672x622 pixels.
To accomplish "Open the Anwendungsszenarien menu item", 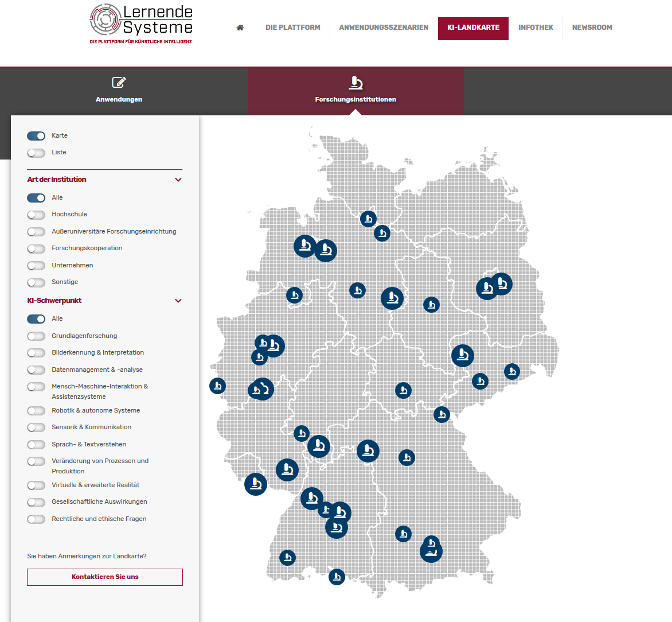I will 384,28.
